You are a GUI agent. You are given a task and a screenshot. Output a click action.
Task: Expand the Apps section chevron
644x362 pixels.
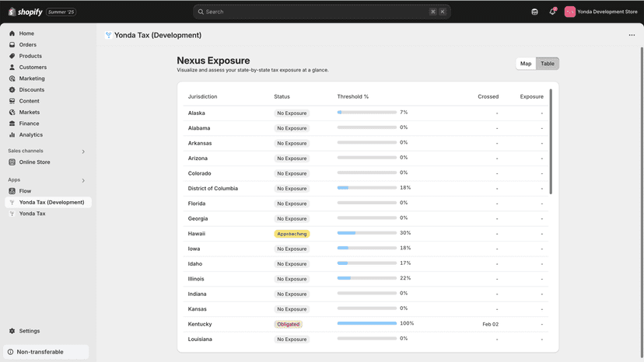click(x=83, y=180)
